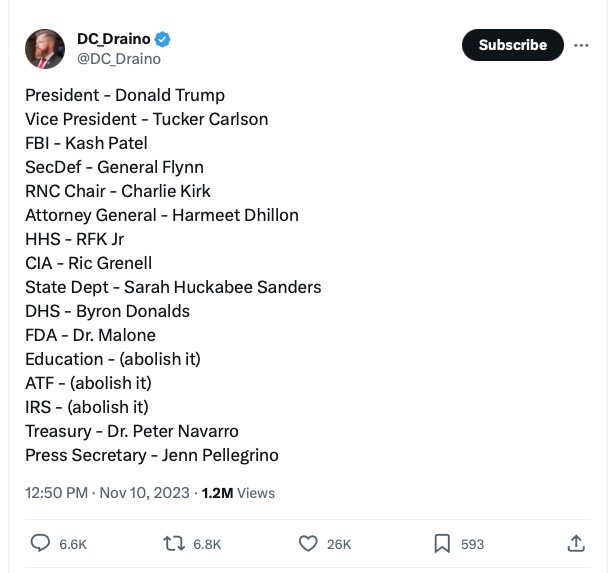View the 1.2M Views analytics link
Screen dimensions: 608x573
coord(238,492)
